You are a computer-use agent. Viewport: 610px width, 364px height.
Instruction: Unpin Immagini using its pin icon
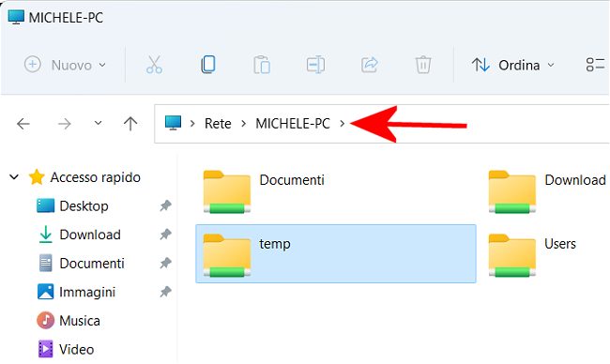tap(166, 292)
